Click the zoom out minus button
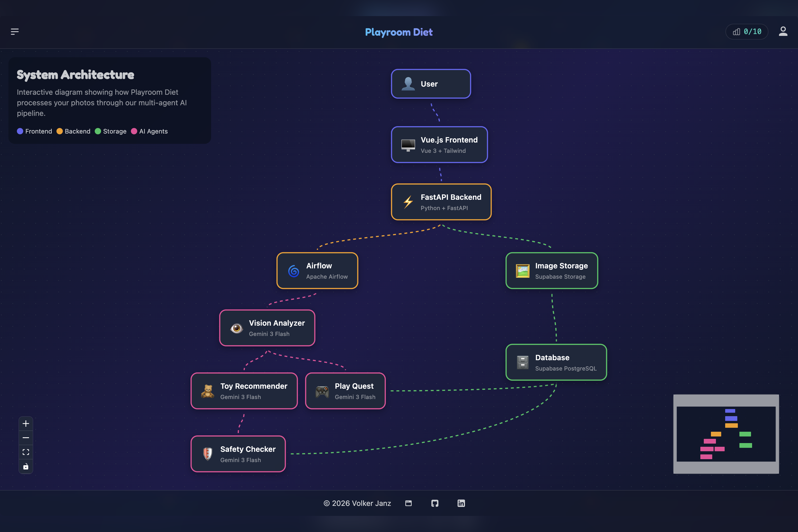The width and height of the screenshot is (798, 532). point(26,438)
